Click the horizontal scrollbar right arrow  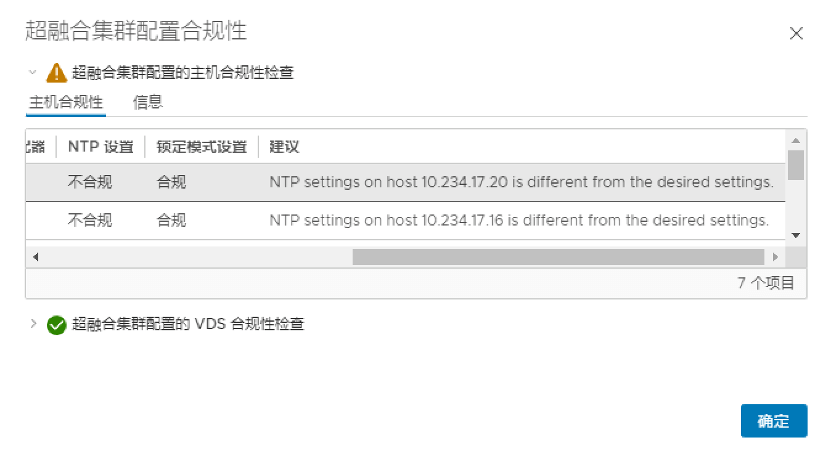coord(775,257)
